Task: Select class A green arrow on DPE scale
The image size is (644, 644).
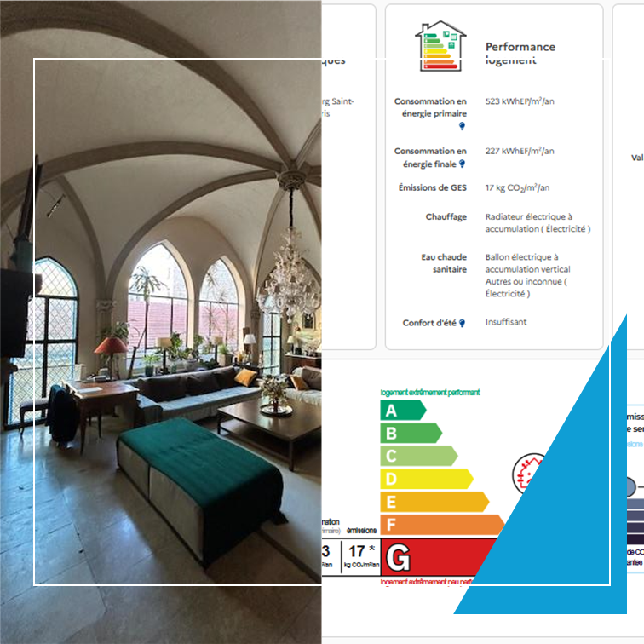Action: pyautogui.click(x=403, y=411)
